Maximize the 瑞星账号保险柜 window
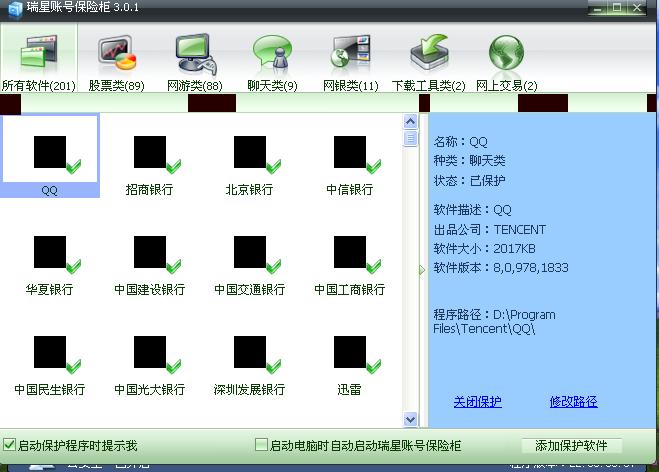 tap(617, 8)
